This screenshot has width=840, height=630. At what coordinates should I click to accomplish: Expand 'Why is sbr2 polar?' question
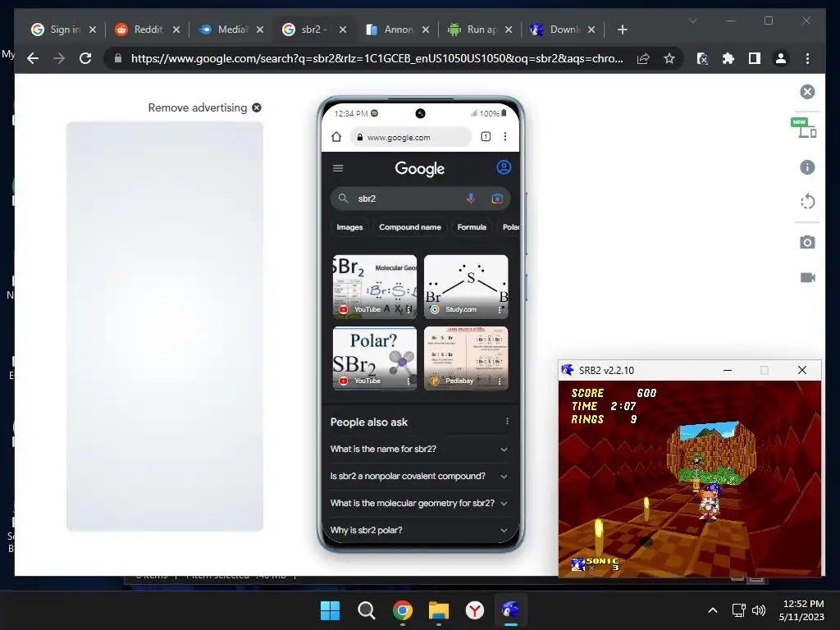click(x=419, y=530)
